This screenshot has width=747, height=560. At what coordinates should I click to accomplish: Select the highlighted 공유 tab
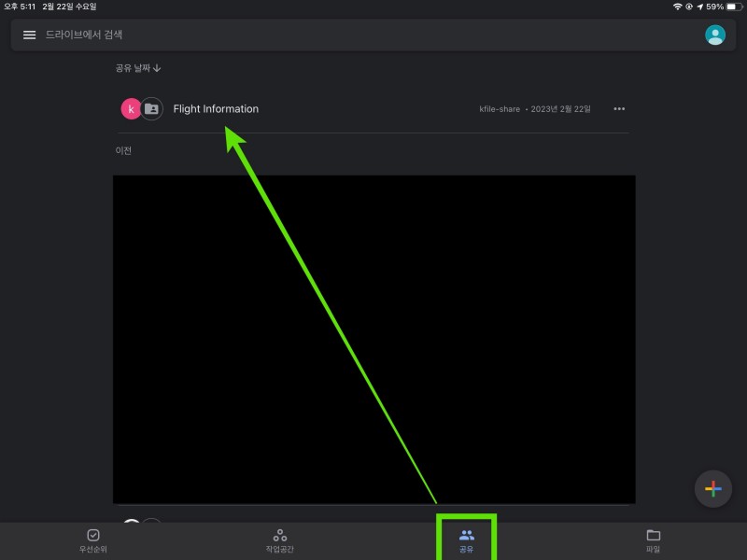467,540
